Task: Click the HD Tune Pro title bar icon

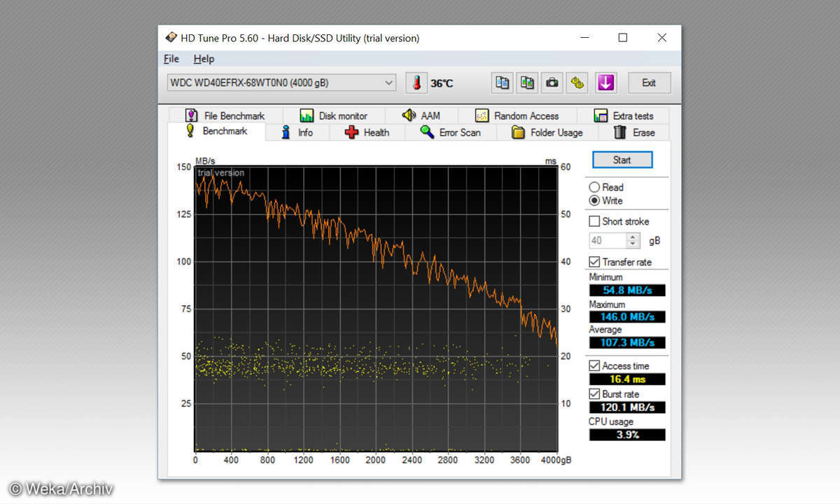Action: pyautogui.click(x=171, y=38)
